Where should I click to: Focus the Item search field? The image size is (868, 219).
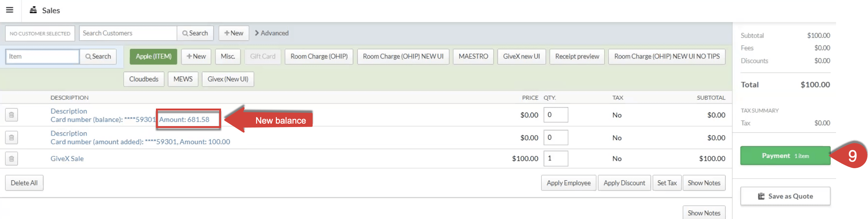click(x=43, y=56)
